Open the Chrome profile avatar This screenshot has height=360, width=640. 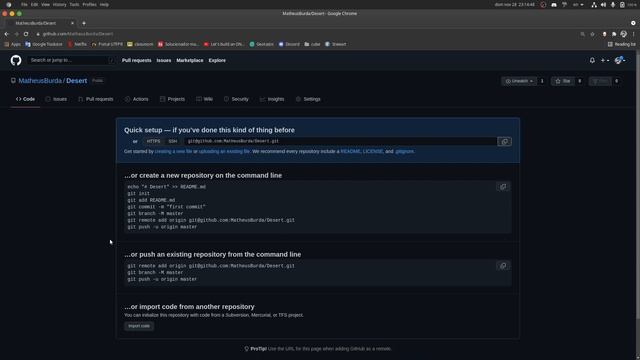pyautogui.click(x=623, y=34)
